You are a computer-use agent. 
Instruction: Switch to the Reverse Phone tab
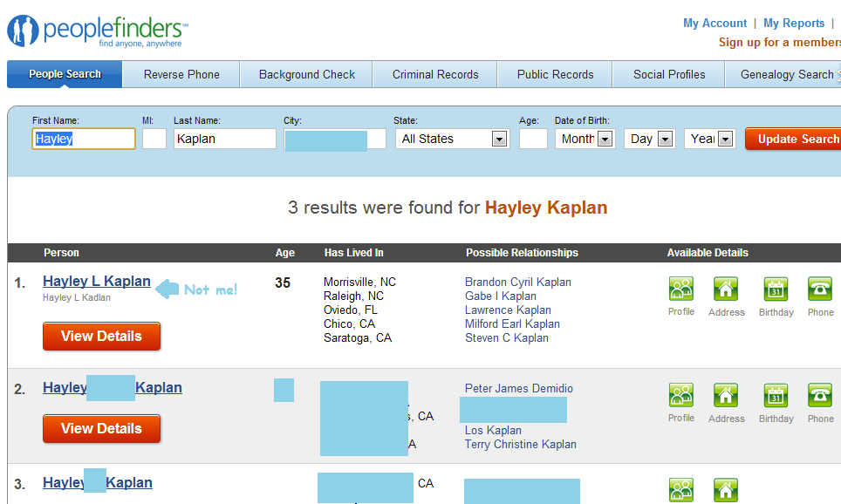click(x=181, y=74)
